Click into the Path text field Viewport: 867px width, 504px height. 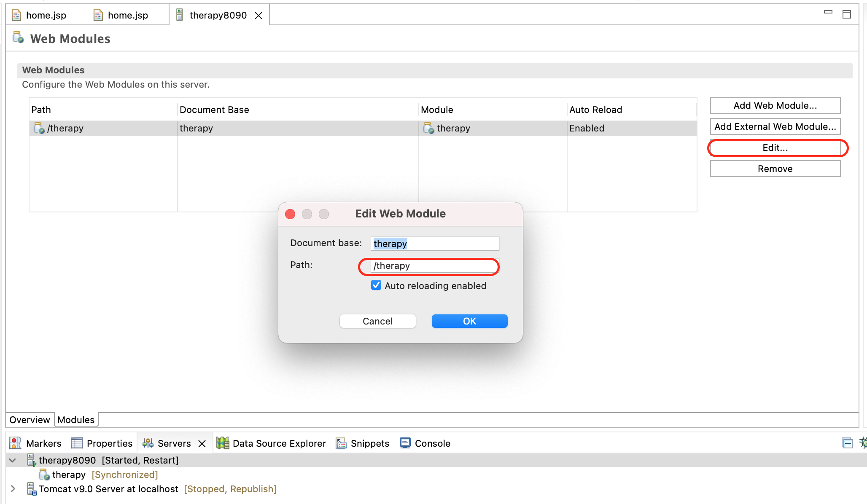pos(434,266)
